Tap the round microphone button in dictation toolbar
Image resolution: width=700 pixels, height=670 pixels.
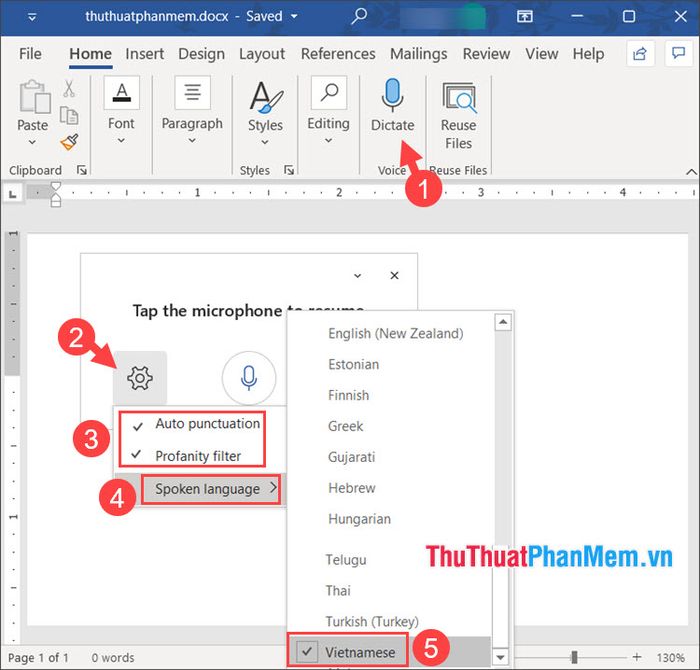click(x=249, y=378)
